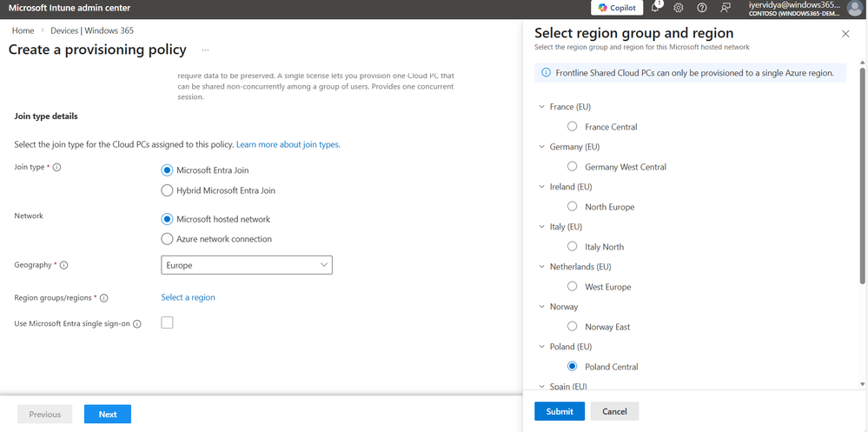Image resolution: width=868 pixels, height=432 pixels.
Task: Collapse the Germany (EU) region group
Action: click(x=542, y=147)
